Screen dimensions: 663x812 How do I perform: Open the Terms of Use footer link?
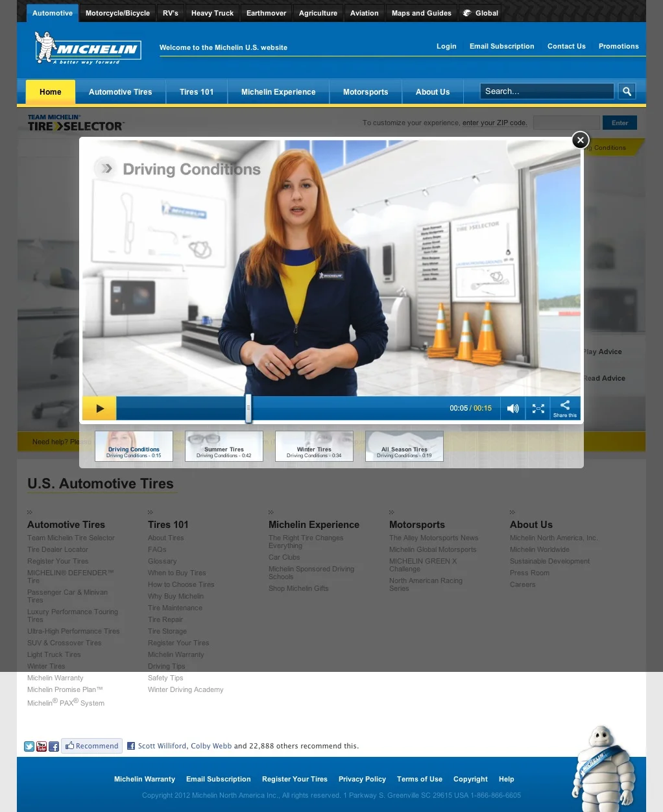tap(420, 779)
